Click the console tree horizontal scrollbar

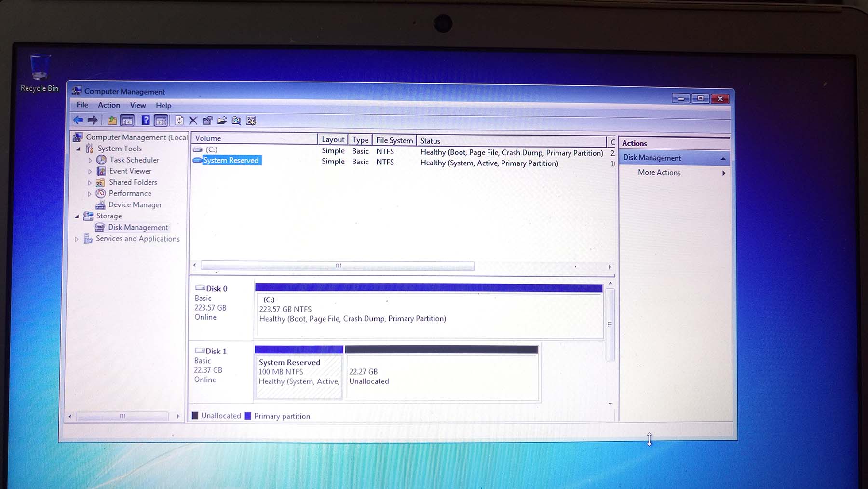point(122,416)
